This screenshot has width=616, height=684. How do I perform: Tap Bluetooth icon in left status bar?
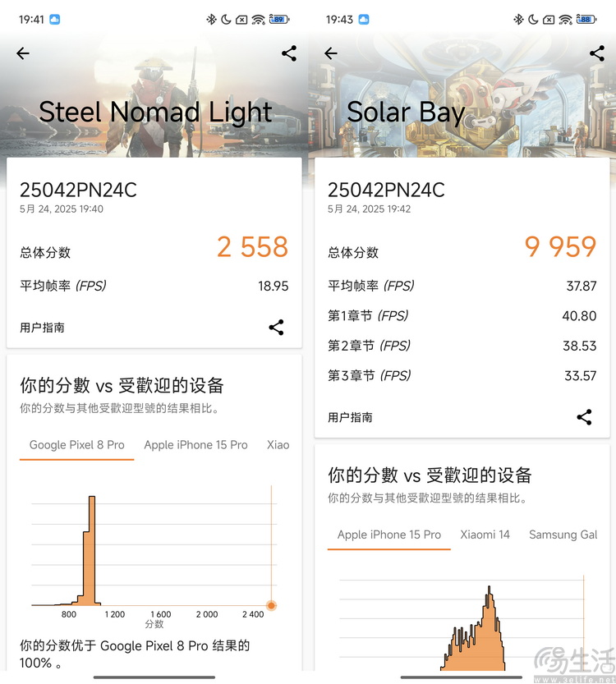click(211, 19)
